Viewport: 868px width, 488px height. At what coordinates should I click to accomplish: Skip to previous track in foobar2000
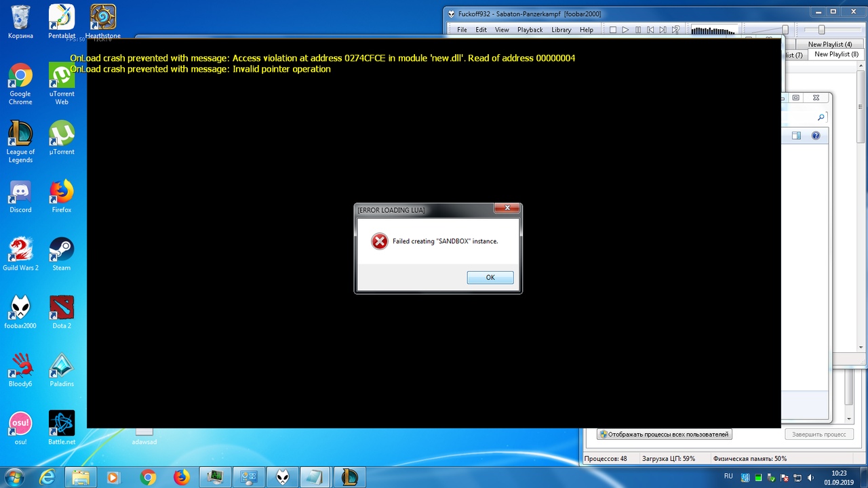tap(650, 30)
